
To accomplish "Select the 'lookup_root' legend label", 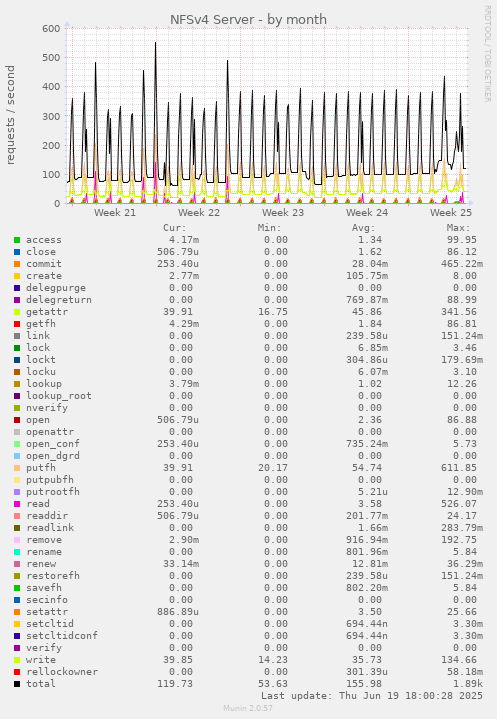I will pyautogui.click(x=59, y=396).
